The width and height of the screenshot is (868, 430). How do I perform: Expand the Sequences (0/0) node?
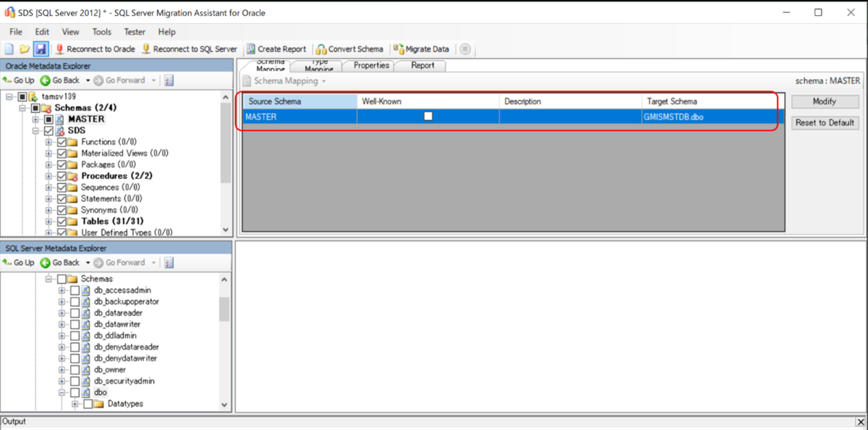[x=49, y=187]
